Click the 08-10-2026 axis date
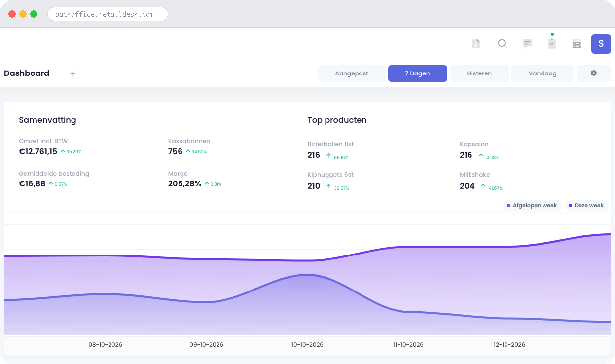 [106, 345]
